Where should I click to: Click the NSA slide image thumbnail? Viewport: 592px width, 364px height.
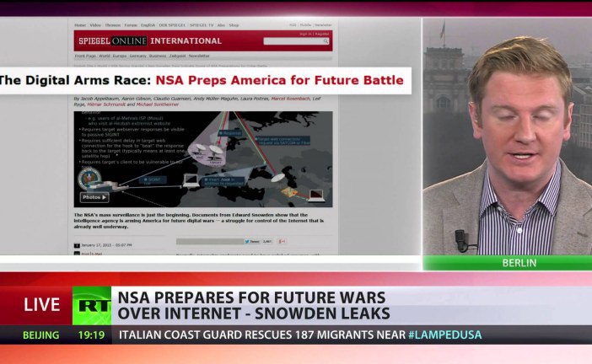tap(203, 159)
